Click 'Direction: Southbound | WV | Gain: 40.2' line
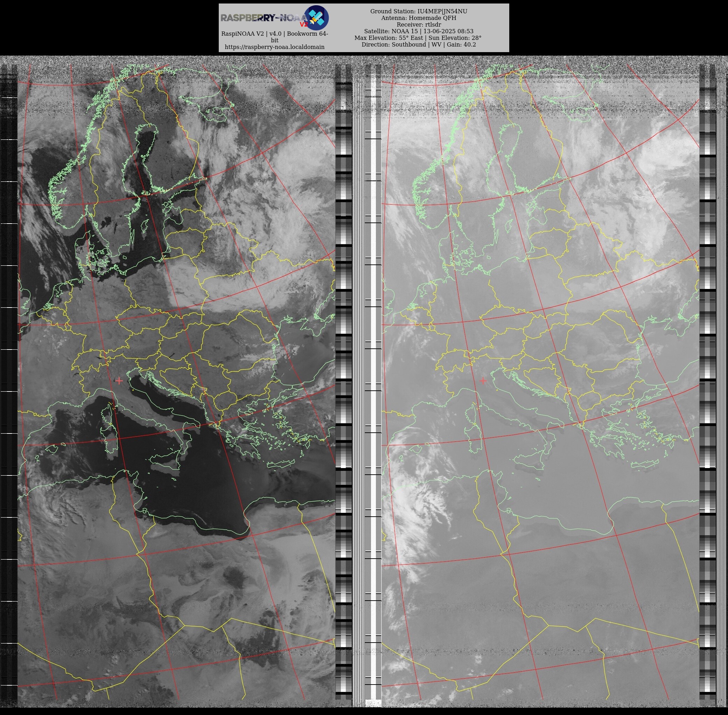This screenshot has height=715, width=728. point(419,44)
